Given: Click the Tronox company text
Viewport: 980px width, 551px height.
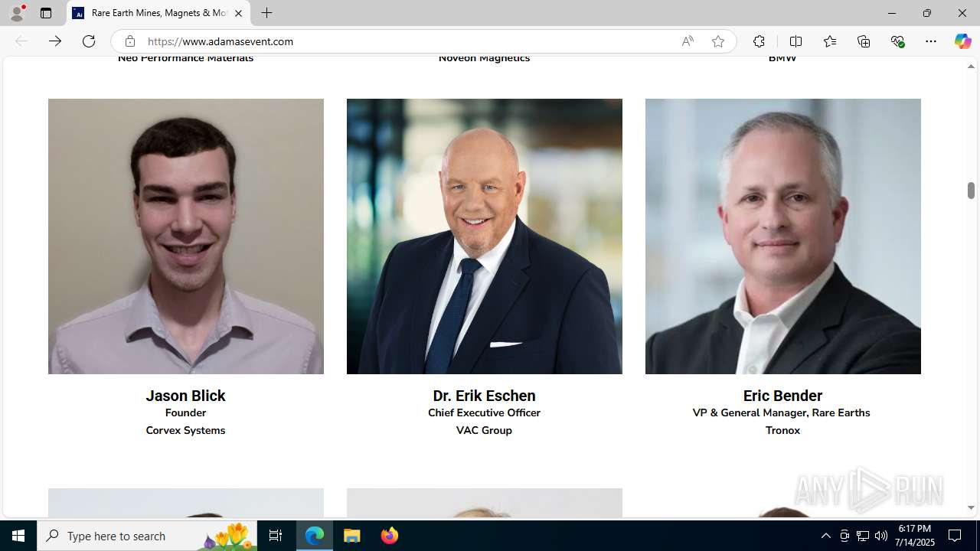Looking at the screenshot, I should (x=782, y=430).
